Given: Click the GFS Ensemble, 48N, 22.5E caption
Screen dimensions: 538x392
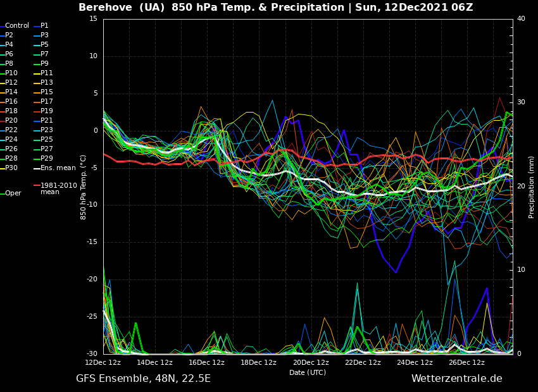Looking at the screenshot, I should point(143,379).
